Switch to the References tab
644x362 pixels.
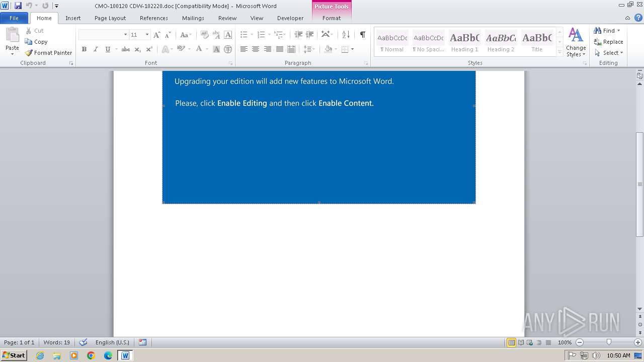pos(154,18)
